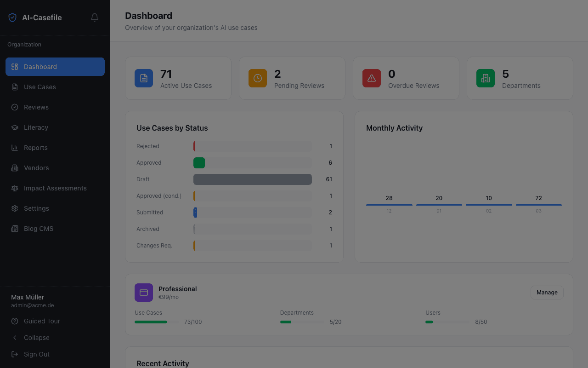Open Impact Assessments via its sidebar icon
Viewport: 588px width, 368px height.
click(x=14, y=188)
